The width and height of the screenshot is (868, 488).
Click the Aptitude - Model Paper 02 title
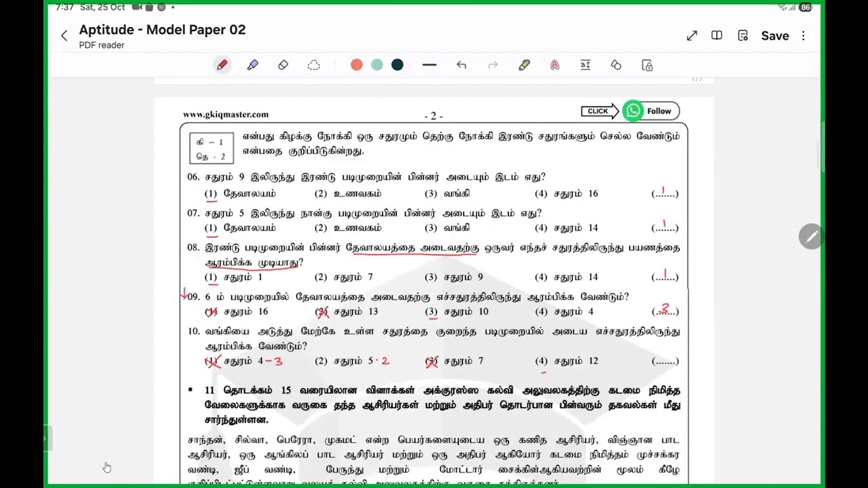click(162, 30)
